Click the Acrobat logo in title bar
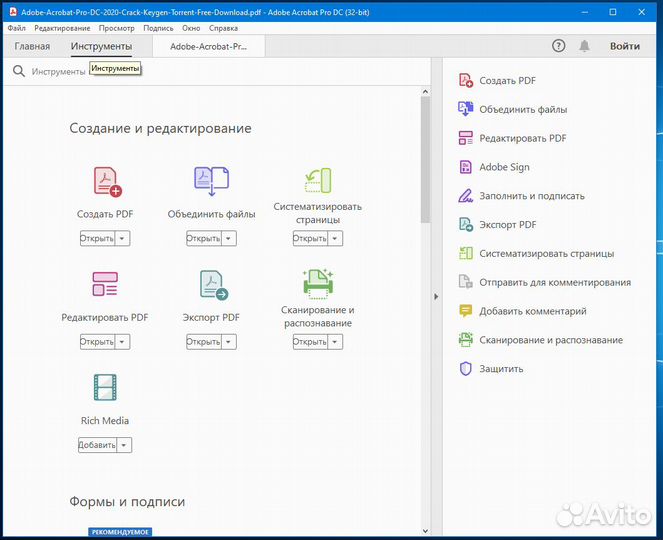Screen dimensions: 663x540 (12, 12)
